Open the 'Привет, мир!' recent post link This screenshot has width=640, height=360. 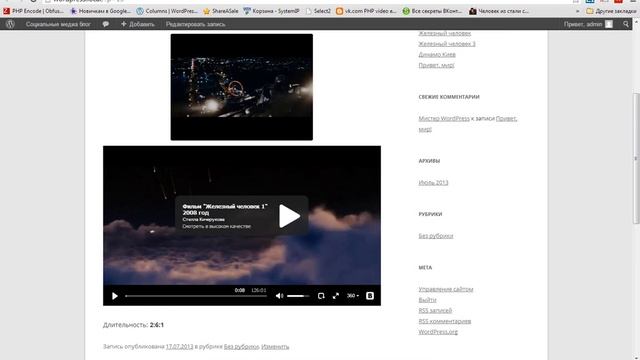[436, 65]
